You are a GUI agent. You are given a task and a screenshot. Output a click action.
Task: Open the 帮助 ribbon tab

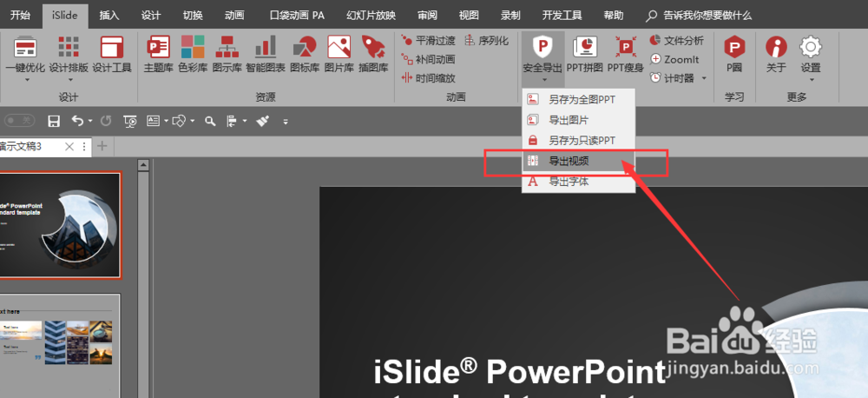[614, 15]
